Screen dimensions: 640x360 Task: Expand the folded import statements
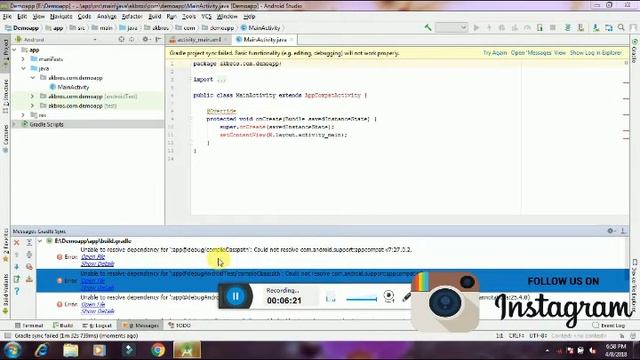pyautogui.click(x=221, y=80)
